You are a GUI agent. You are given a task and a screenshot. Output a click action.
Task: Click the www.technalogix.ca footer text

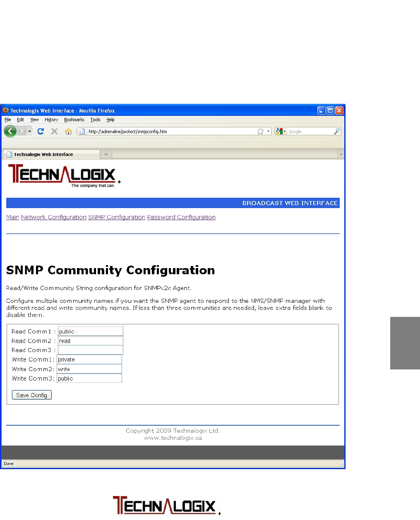click(x=173, y=438)
